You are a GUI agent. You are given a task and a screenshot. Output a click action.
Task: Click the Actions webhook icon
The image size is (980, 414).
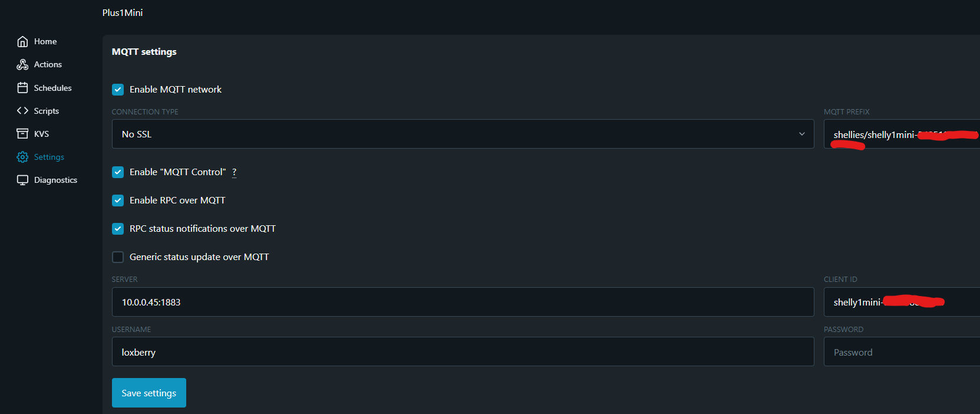(x=22, y=64)
